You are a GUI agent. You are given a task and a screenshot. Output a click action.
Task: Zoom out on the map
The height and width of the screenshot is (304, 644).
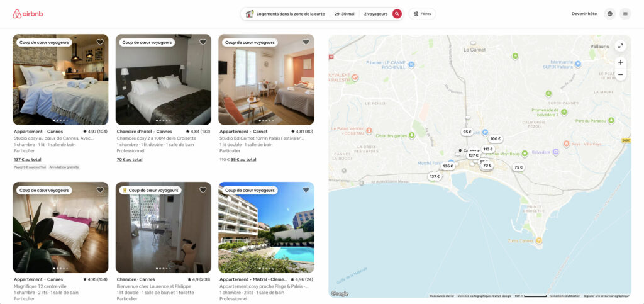(x=621, y=74)
